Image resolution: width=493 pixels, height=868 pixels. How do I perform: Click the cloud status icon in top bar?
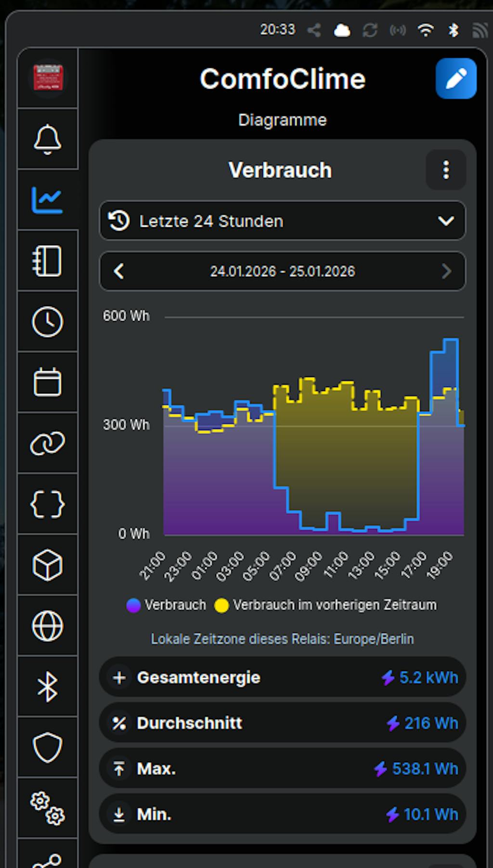tap(342, 31)
